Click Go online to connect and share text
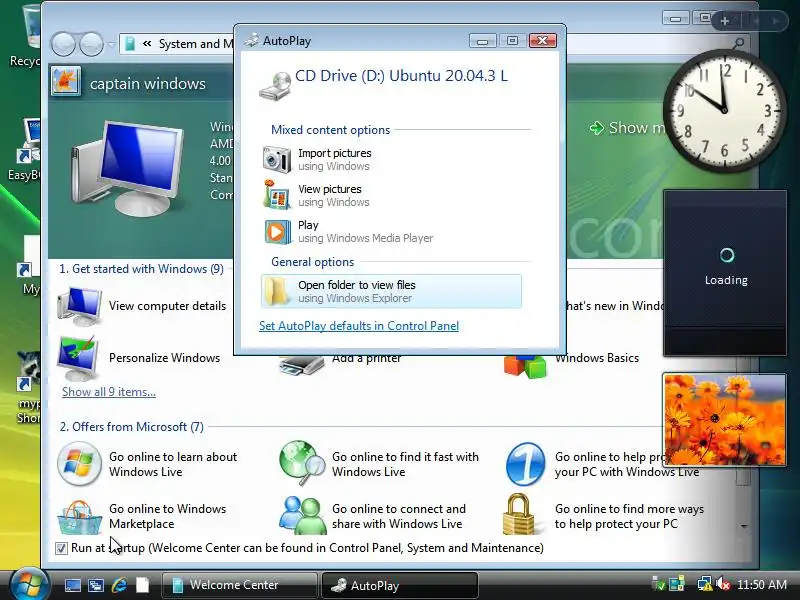800x600 pixels. [x=398, y=516]
